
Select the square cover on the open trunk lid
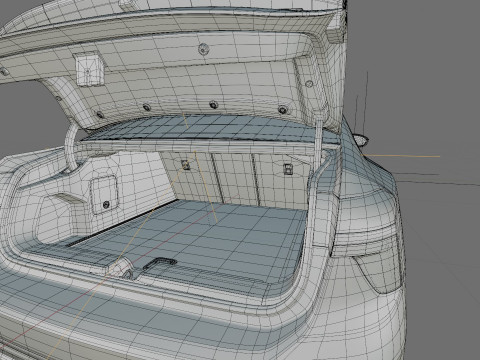88,69
